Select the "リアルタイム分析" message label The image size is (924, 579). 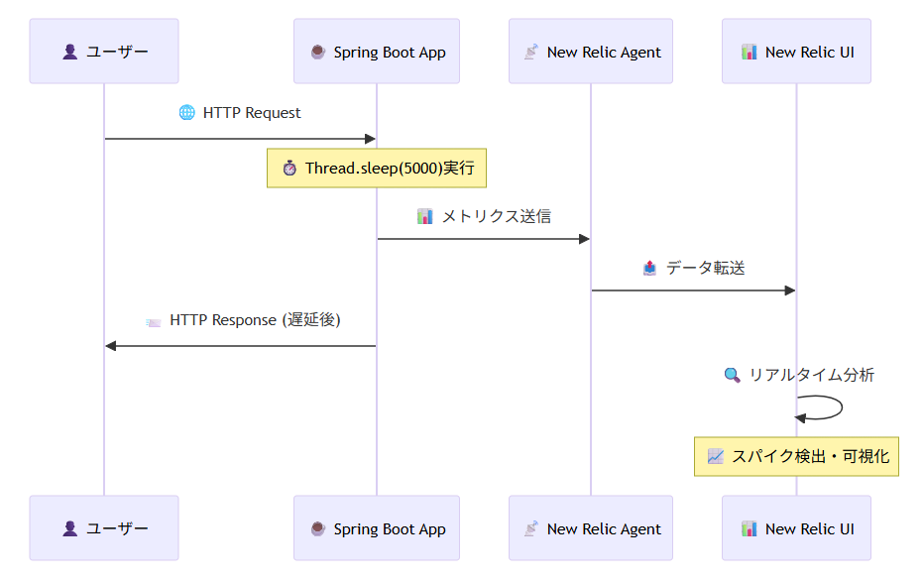tap(811, 375)
